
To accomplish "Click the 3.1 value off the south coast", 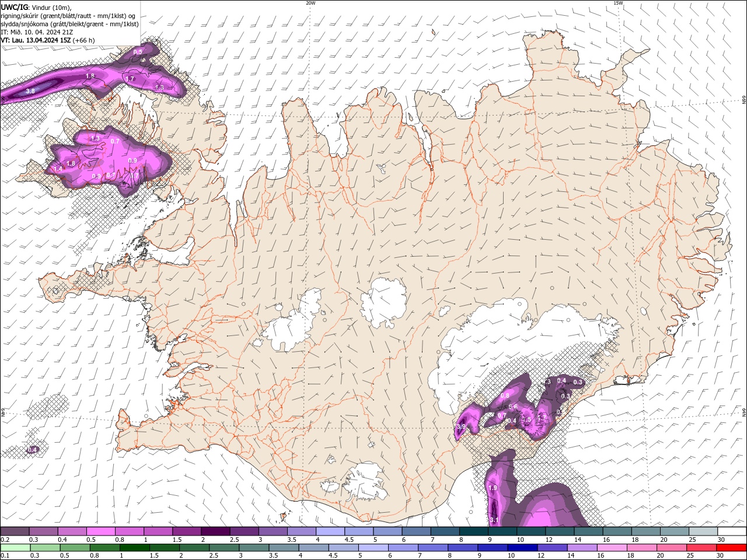I will [494, 520].
